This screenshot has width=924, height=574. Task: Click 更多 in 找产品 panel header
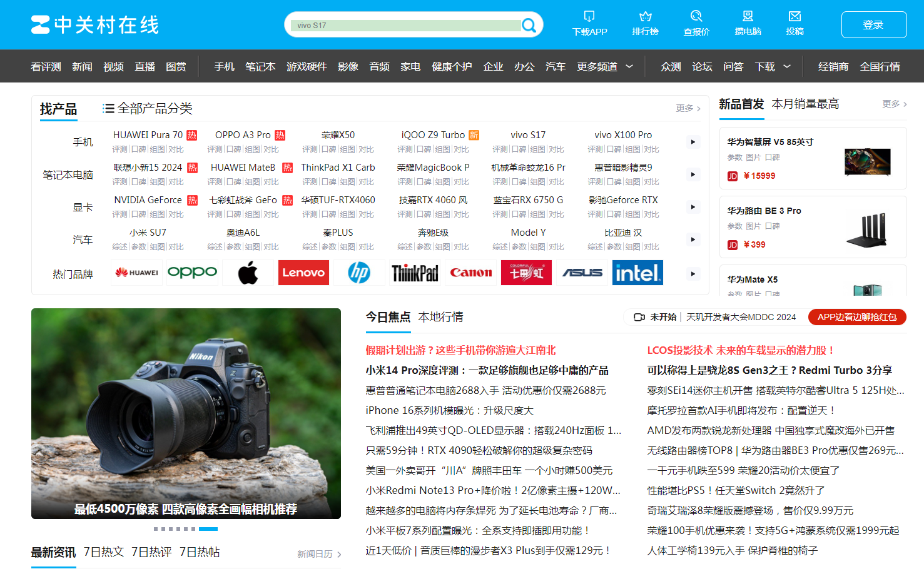688,108
